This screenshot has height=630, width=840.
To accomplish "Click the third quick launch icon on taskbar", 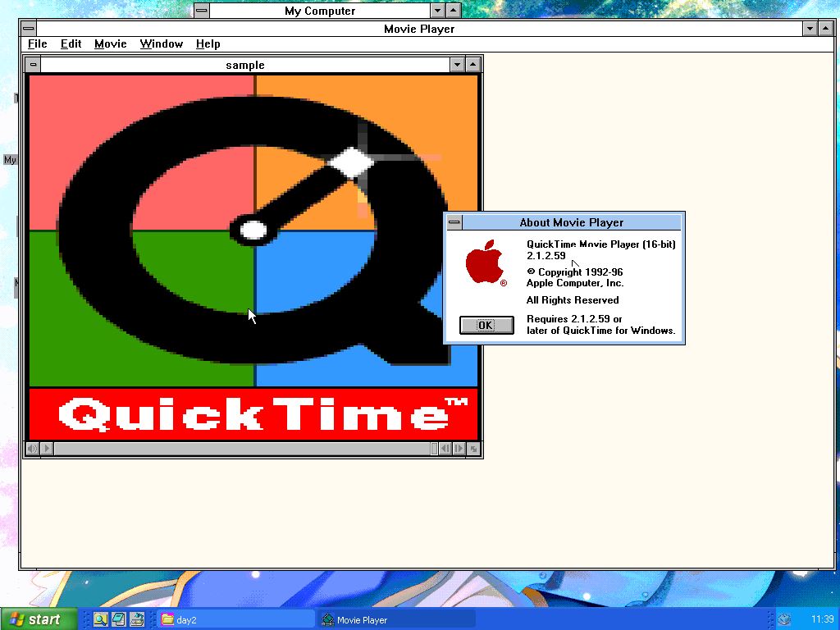I will pyautogui.click(x=136, y=619).
